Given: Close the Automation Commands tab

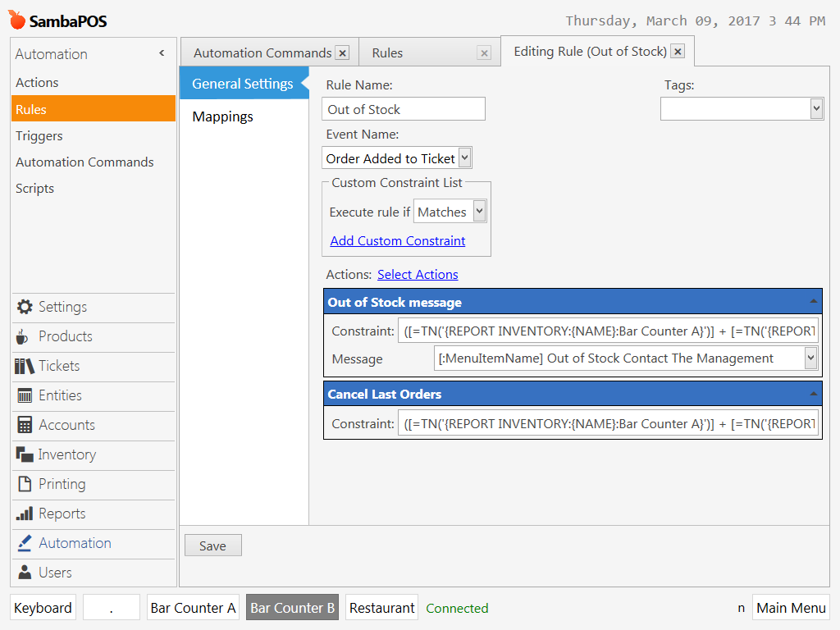Looking at the screenshot, I should coord(342,53).
